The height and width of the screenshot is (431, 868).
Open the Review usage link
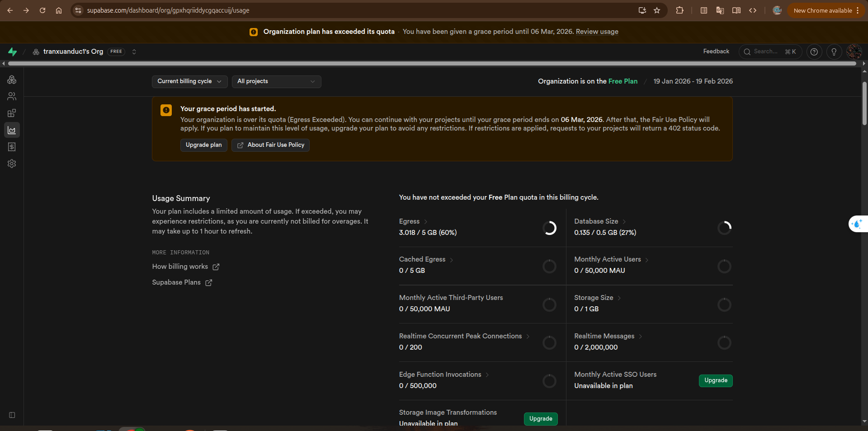pos(597,32)
